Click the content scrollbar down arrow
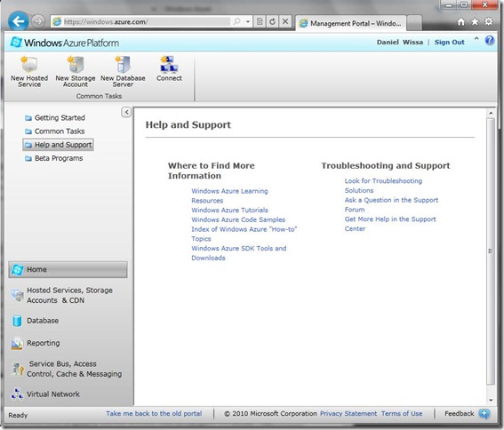The width and height of the screenshot is (504, 430). point(491,400)
